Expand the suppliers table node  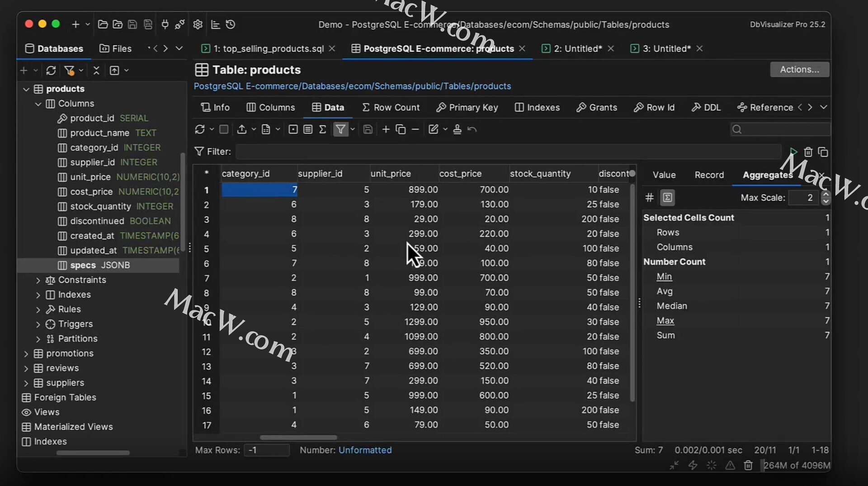26,383
